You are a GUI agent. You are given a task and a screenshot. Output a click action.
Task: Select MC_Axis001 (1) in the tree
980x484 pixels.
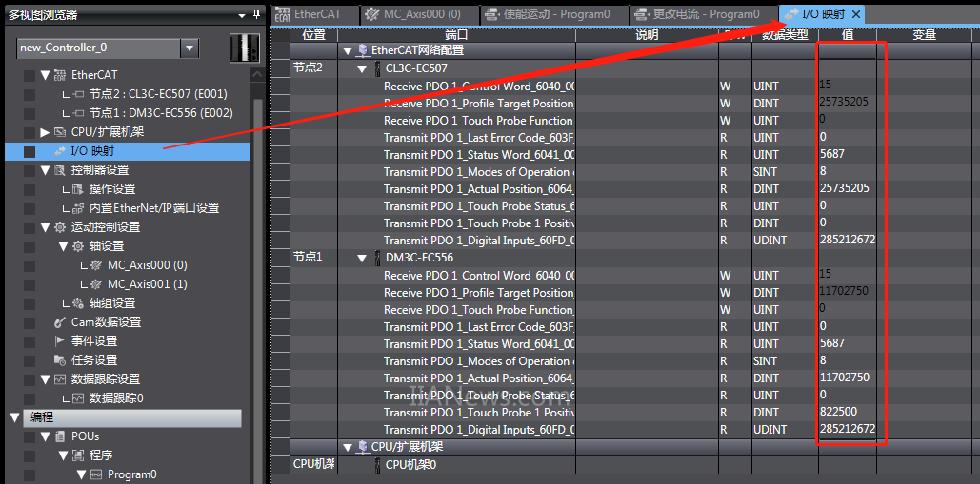click(147, 284)
